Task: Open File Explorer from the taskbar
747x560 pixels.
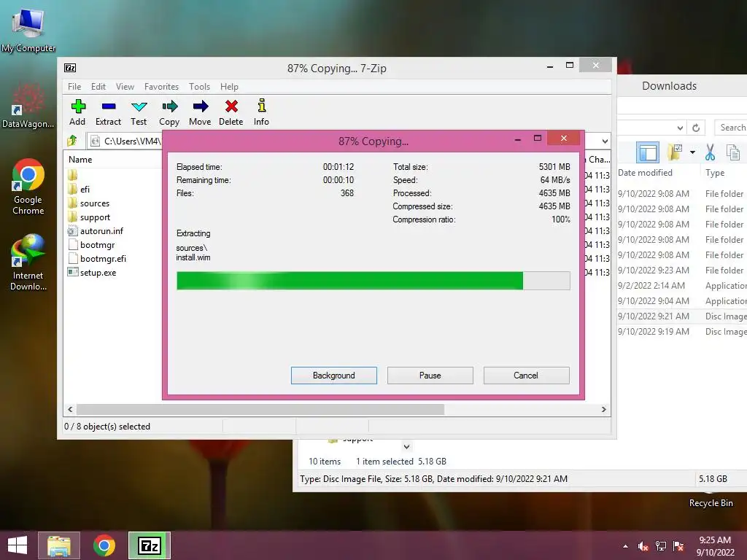Action: (59, 545)
